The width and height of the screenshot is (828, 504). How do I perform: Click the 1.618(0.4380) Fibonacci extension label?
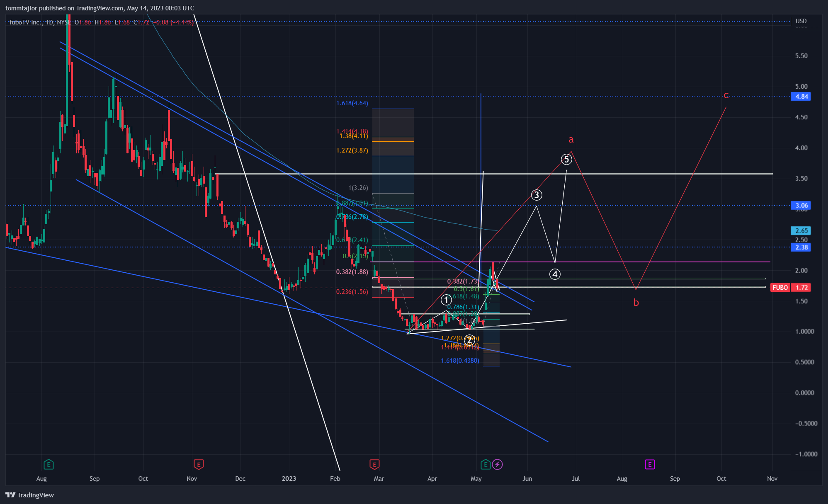pyautogui.click(x=460, y=361)
